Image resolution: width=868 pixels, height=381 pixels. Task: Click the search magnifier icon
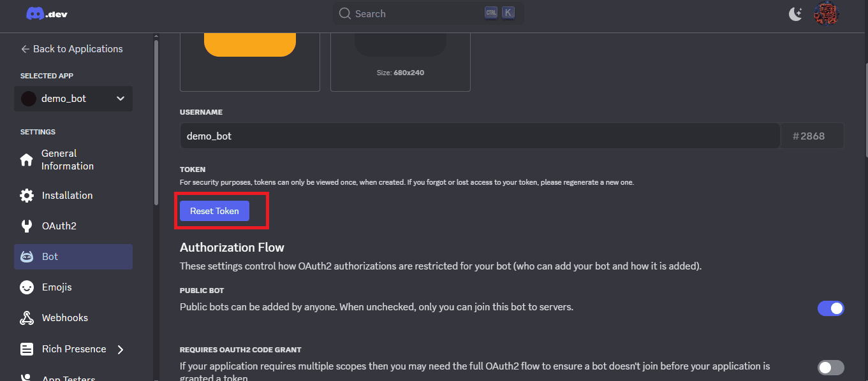345,13
